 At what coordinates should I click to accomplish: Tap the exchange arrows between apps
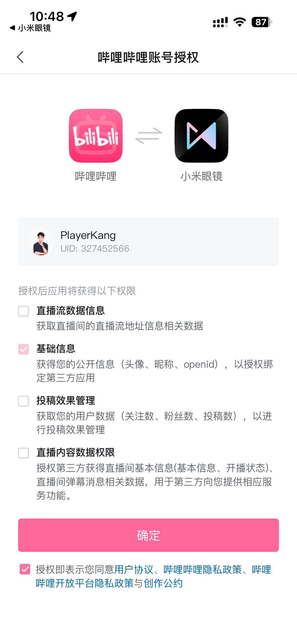pyautogui.click(x=148, y=136)
